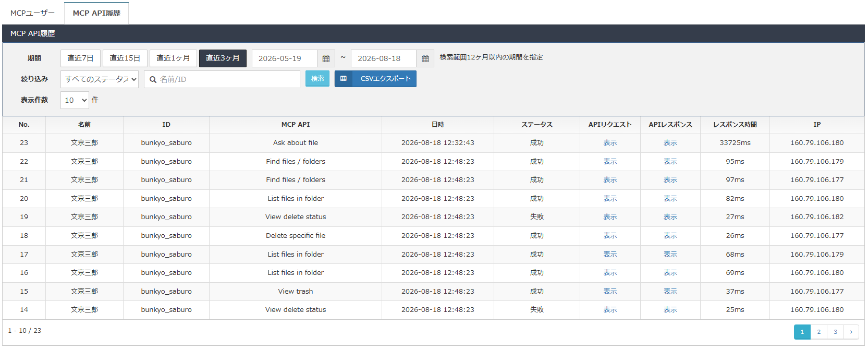Click bunkyo_saburo ID in row 23
This screenshot has height=349, width=868.
point(166,143)
